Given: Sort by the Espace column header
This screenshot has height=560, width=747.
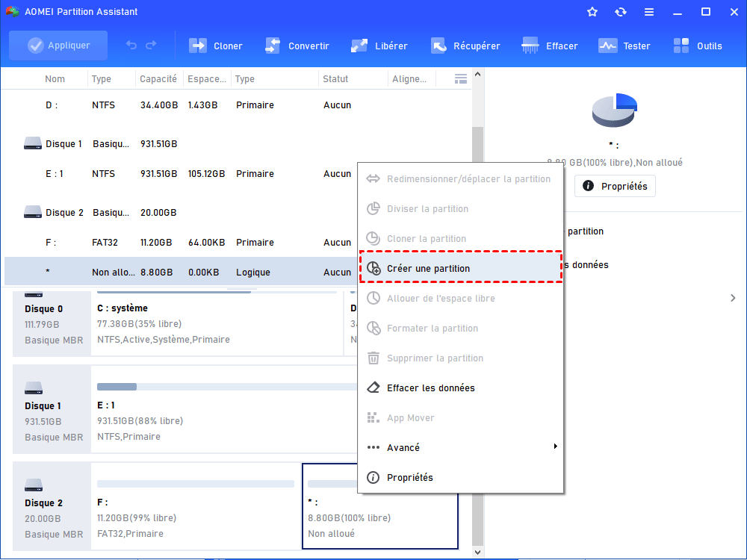Looking at the screenshot, I should point(207,79).
